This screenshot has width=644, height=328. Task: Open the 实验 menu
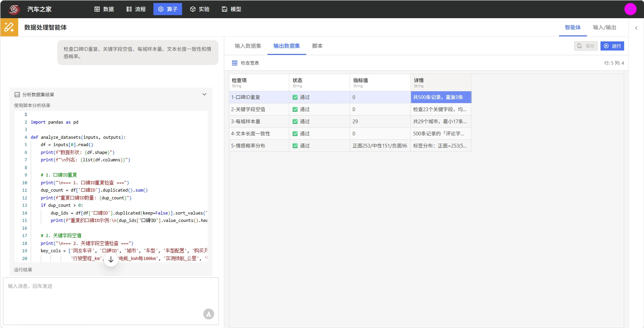pyautogui.click(x=200, y=9)
